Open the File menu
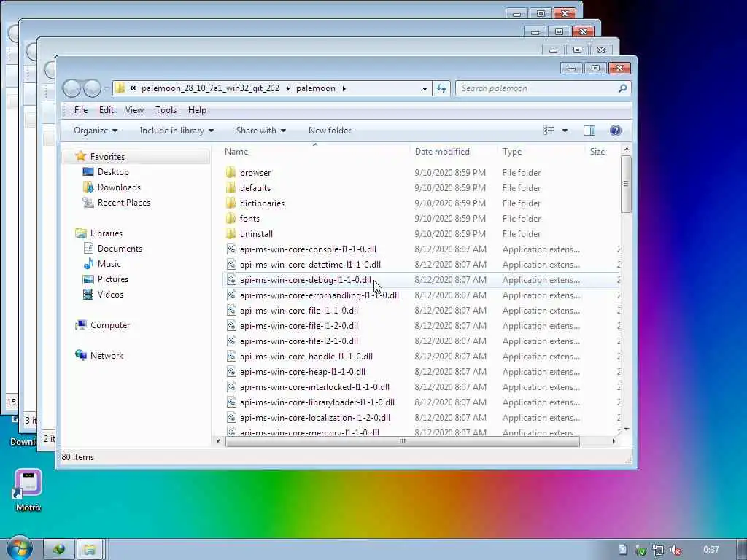 point(80,110)
